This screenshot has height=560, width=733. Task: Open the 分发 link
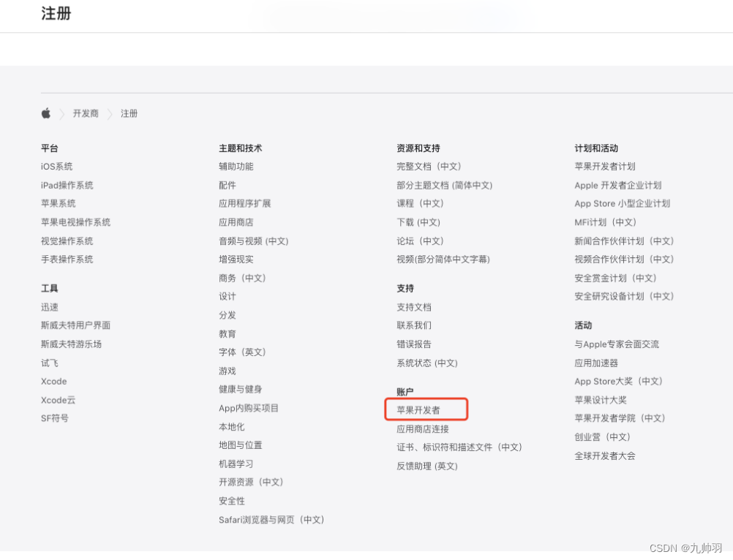click(228, 315)
